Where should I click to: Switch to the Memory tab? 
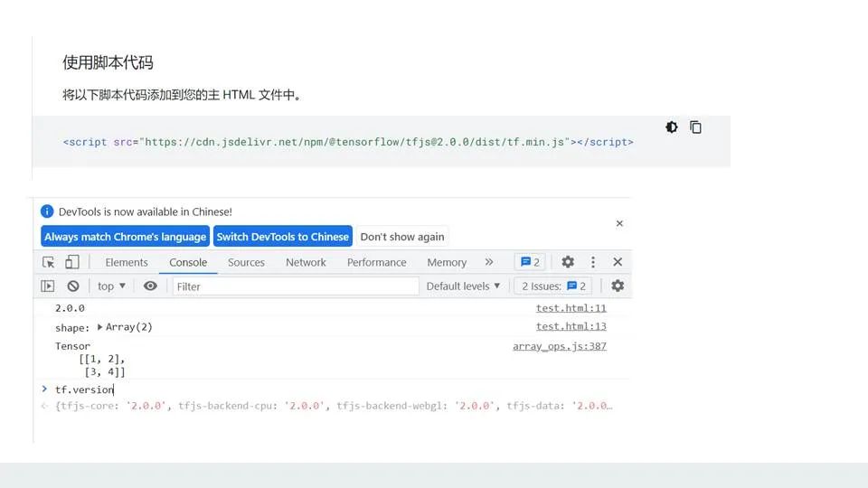click(x=447, y=262)
